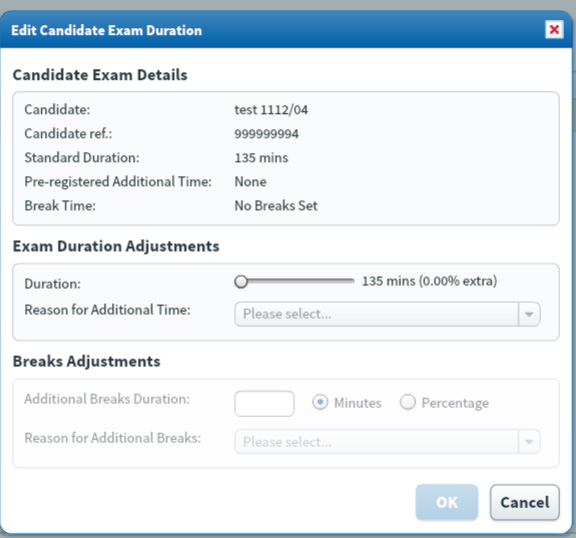The height and width of the screenshot is (538, 576).
Task: Click the far end of Duration slider track
Action: point(352,281)
